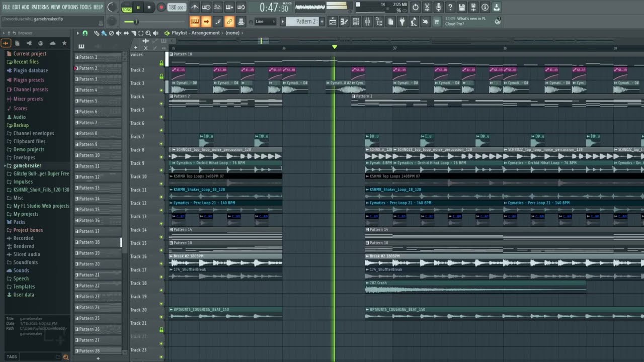Open the OPTIONS menu

(70, 7)
